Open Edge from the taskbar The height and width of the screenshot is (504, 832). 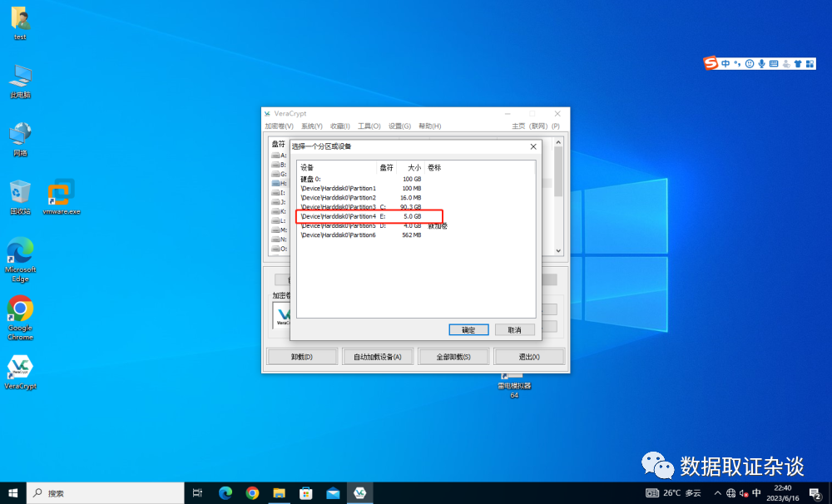tap(225, 493)
